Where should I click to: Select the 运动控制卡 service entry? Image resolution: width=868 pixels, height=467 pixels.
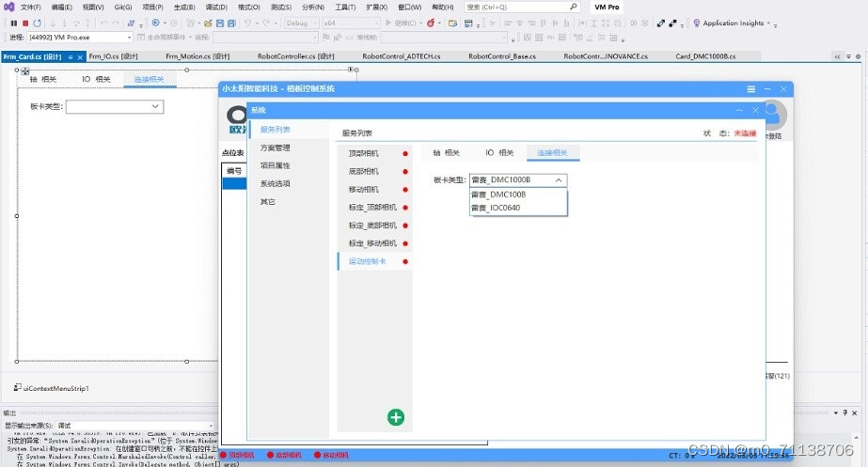(374, 261)
